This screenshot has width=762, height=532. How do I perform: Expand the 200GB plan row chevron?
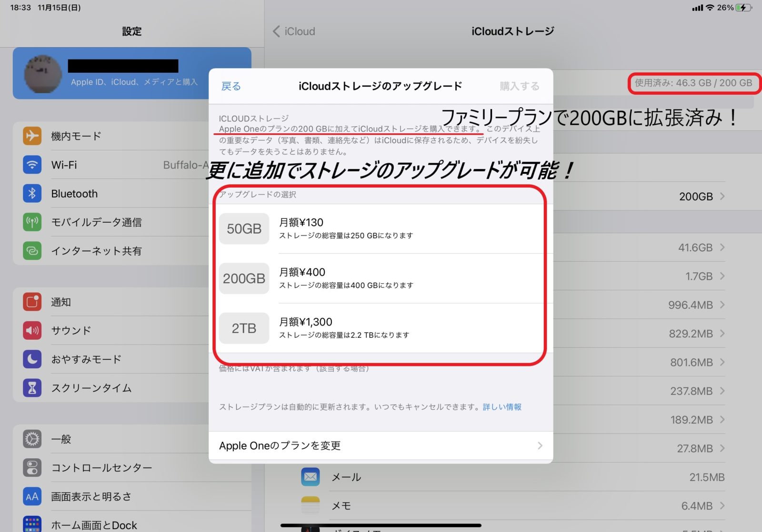(722, 196)
